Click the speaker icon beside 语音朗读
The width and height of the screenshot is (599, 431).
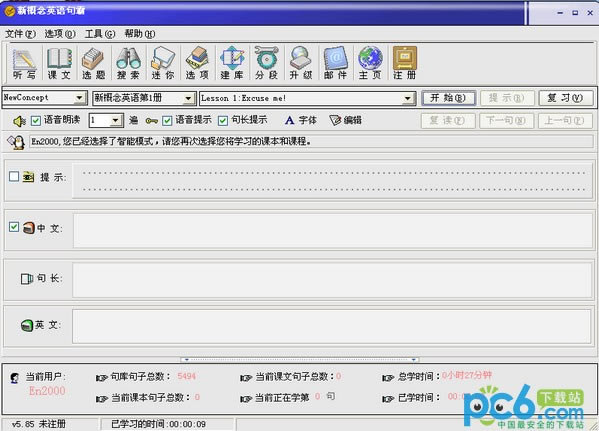pyautogui.click(x=19, y=121)
